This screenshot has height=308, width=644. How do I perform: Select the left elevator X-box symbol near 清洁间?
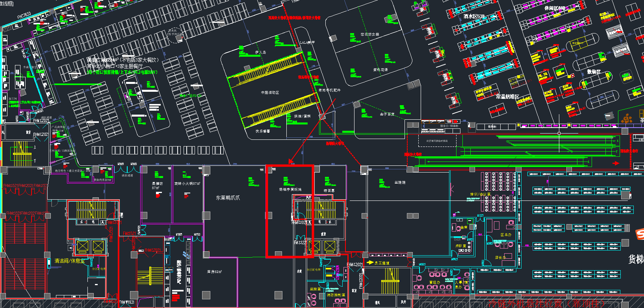(x=82, y=247)
